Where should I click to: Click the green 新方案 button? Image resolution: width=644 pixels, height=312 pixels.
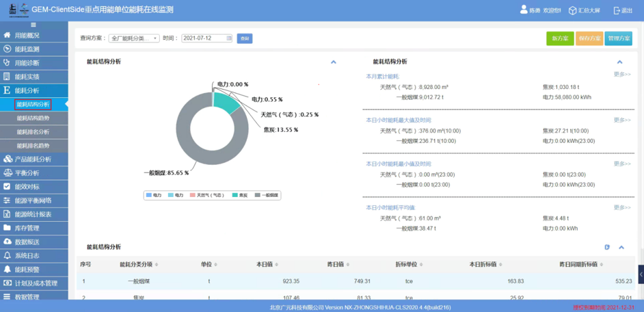coord(560,38)
